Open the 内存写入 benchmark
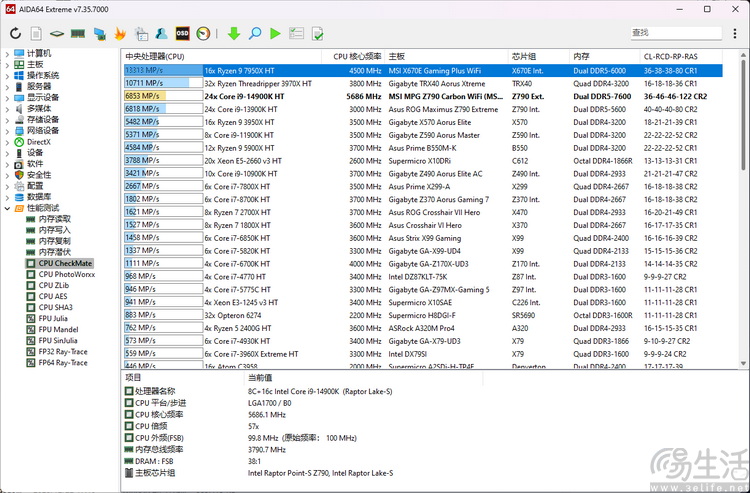750x493 pixels. (x=54, y=230)
